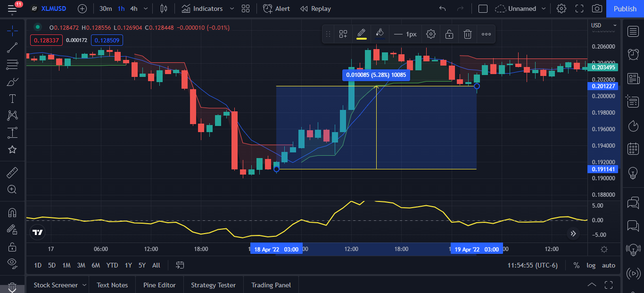
Task: Open drawing settings gear in floating toolbar
Action: coord(430,34)
